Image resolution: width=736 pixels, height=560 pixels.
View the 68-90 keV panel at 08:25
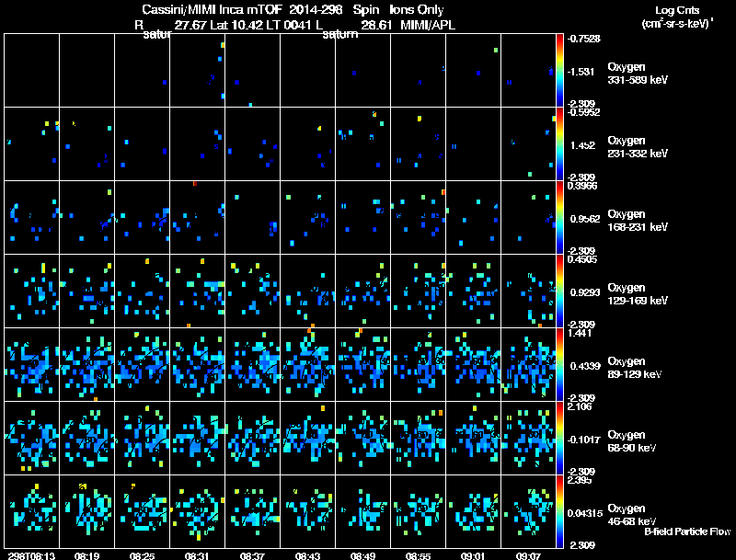click(x=143, y=439)
